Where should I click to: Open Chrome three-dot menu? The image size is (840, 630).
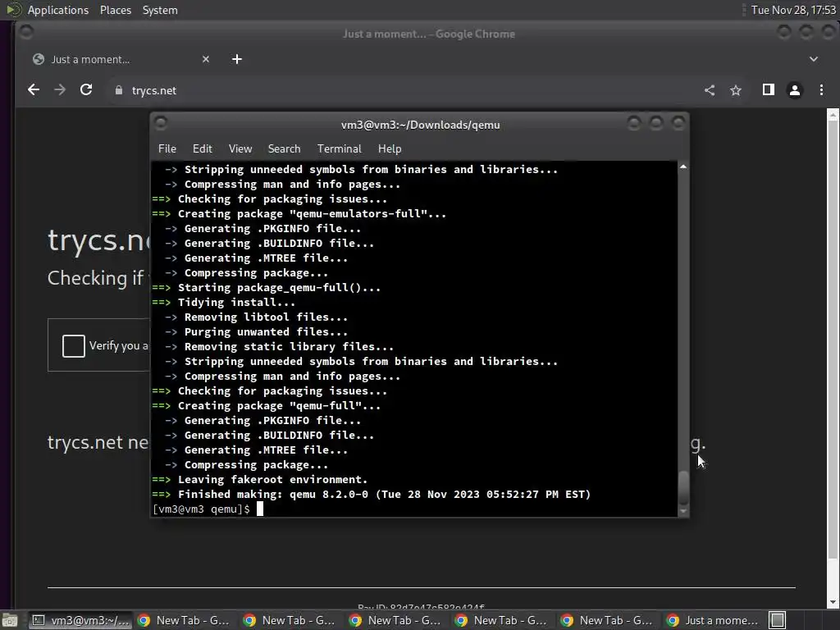[821, 90]
